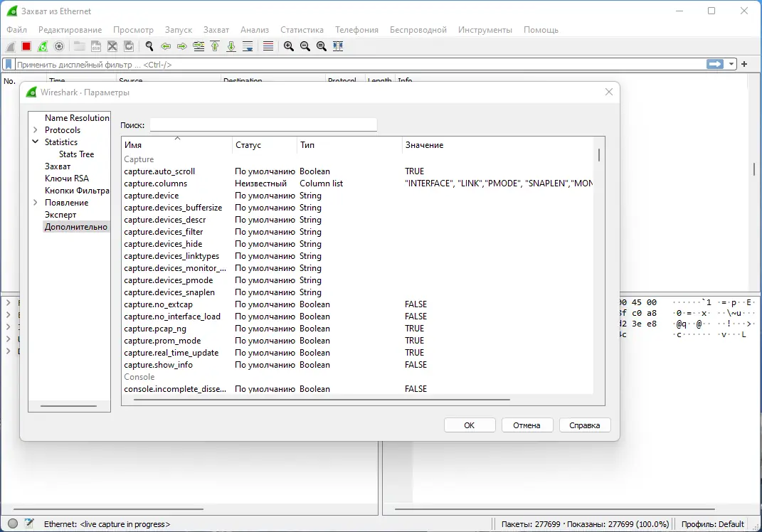Image resolution: width=762 pixels, height=532 pixels.
Task: Click the preferences list horizontal scrollbar
Action: click(321, 400)
